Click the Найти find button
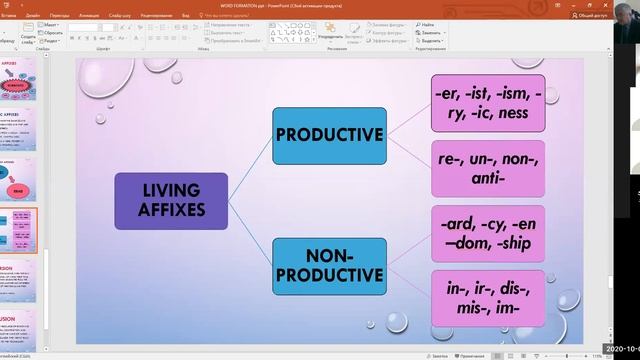Viewport: 640px width, 360px height. point(425,25)
